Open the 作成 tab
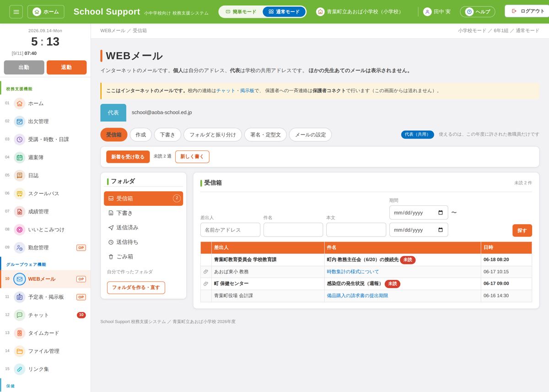Viewport: 549px width, 392px height. pos(141,135)
